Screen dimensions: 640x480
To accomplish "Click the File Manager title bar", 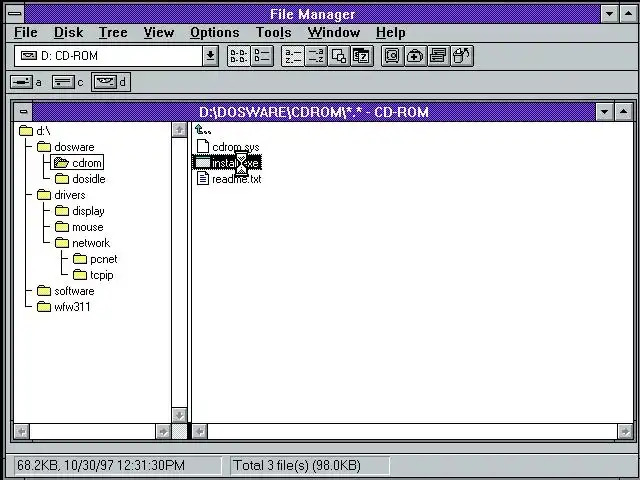I will [312, 14].
